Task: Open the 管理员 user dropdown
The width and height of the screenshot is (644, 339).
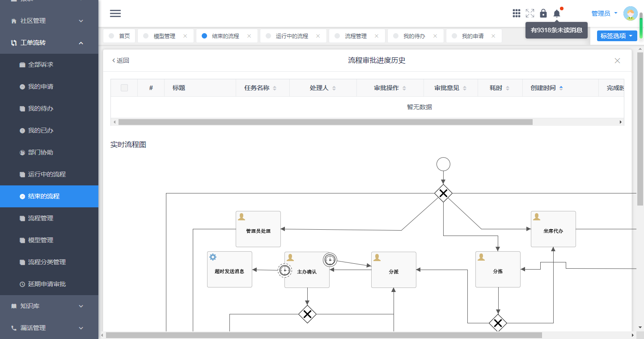Action: point(605,13)
